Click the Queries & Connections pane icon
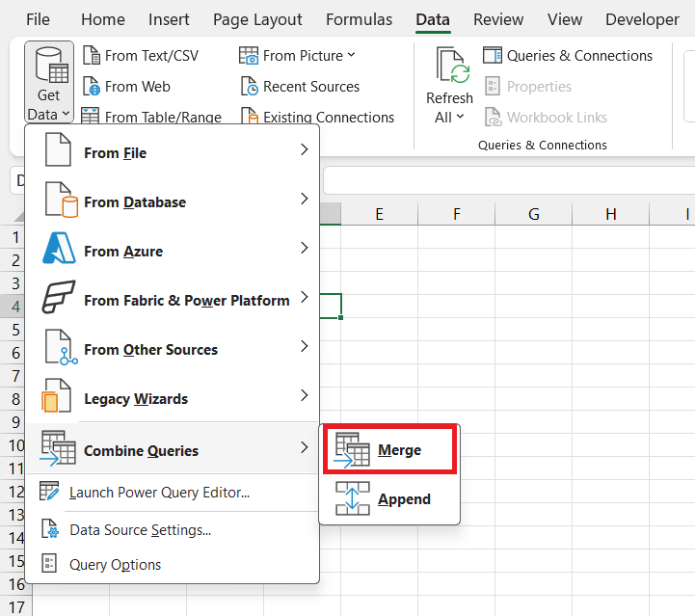Viewport: 695px width, 616px height. click(x=493, y=55)
